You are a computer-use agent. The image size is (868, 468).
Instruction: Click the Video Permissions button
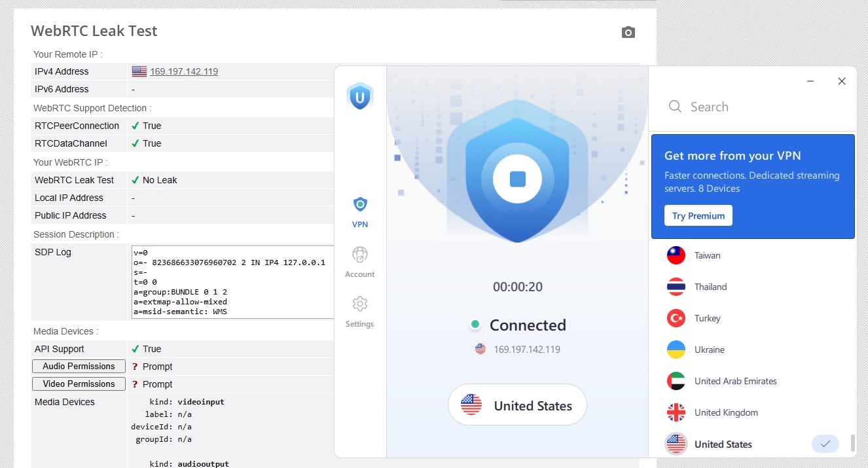point(79,384)
